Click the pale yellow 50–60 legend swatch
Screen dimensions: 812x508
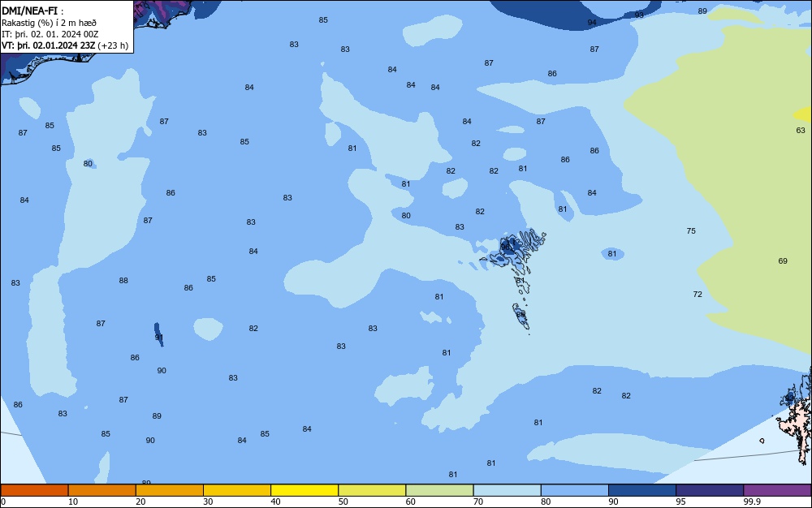[x=372, y=490]
